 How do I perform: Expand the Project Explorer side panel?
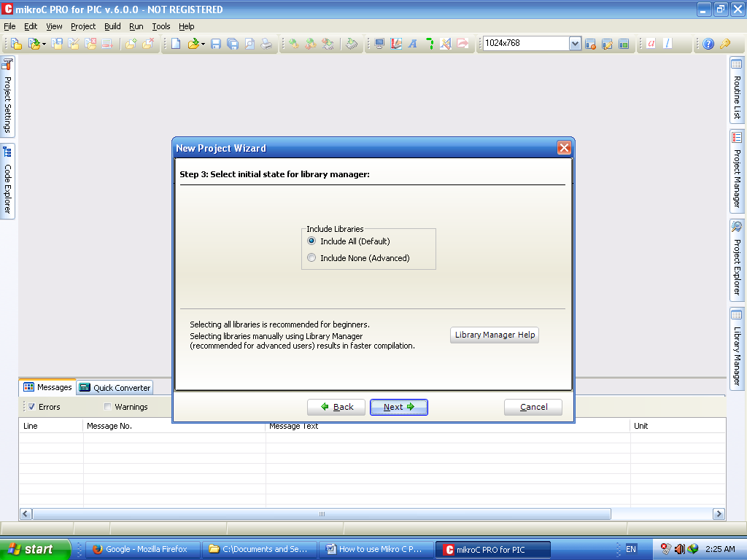[x=737, y=260]
